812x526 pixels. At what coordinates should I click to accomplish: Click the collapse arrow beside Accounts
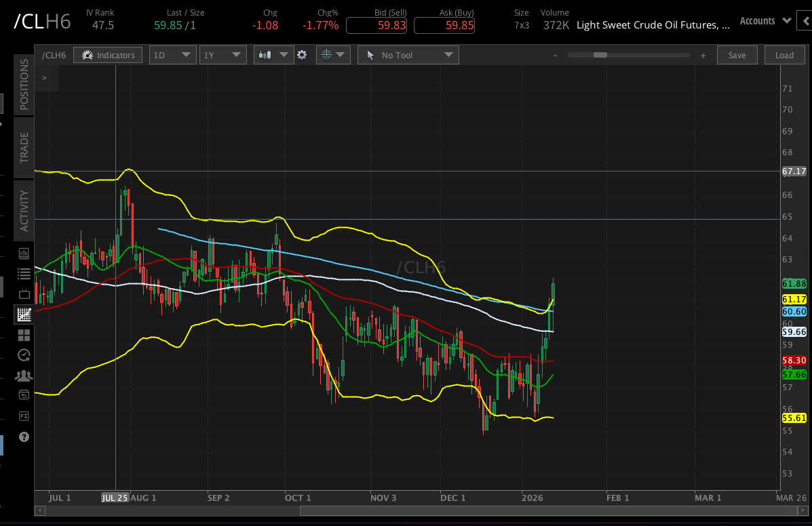click(x=805, y=21)
